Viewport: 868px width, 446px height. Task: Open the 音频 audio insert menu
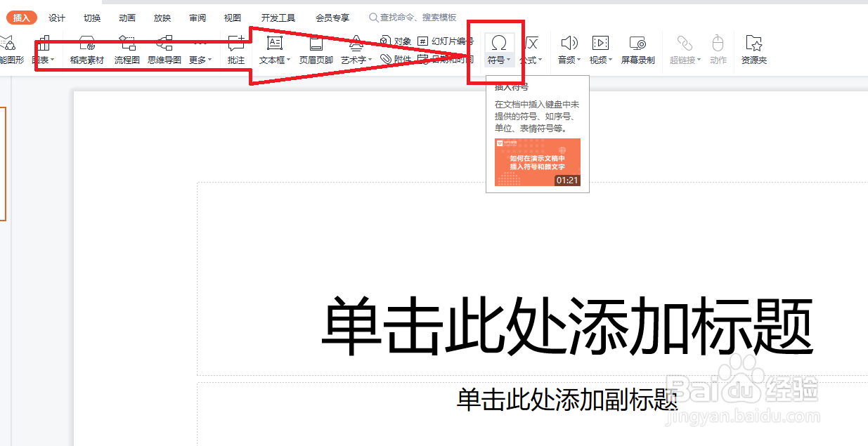coord(568,49)
